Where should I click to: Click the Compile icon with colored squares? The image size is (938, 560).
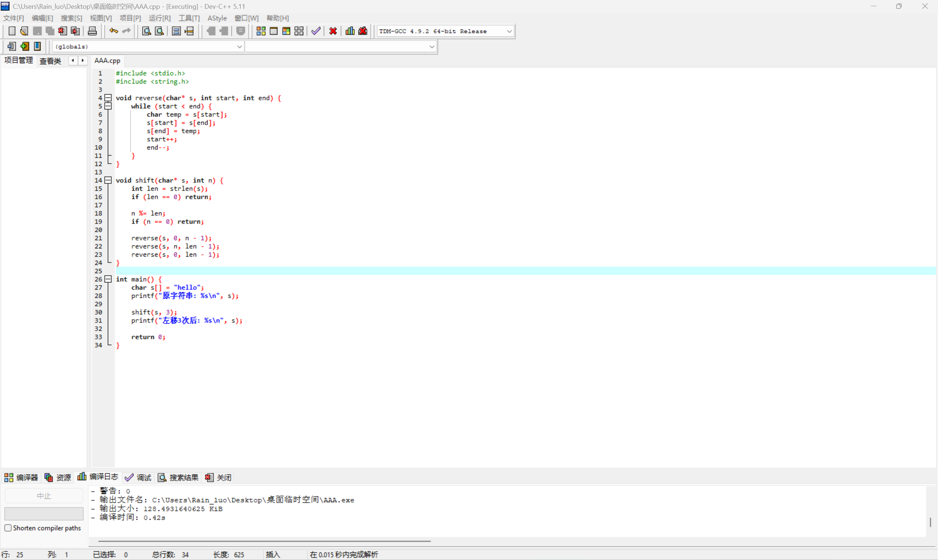(x=261, y=31)
